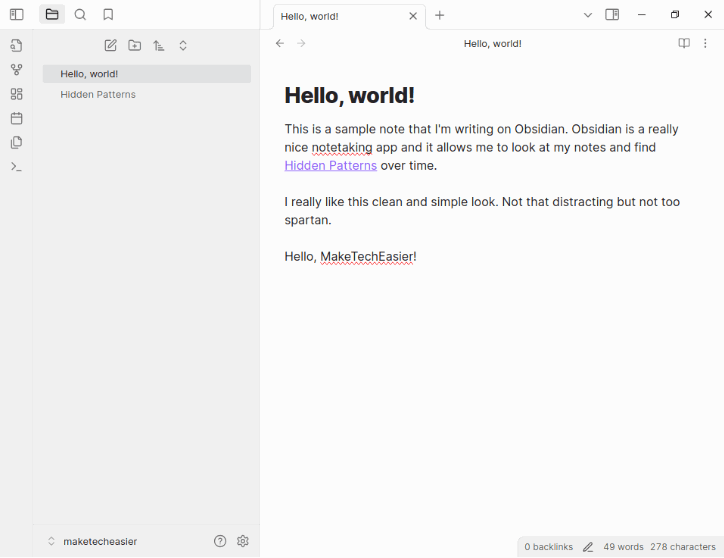724x558 pixels.
Task: Open the Hidden Patterns note in file list
Action: 146,94
